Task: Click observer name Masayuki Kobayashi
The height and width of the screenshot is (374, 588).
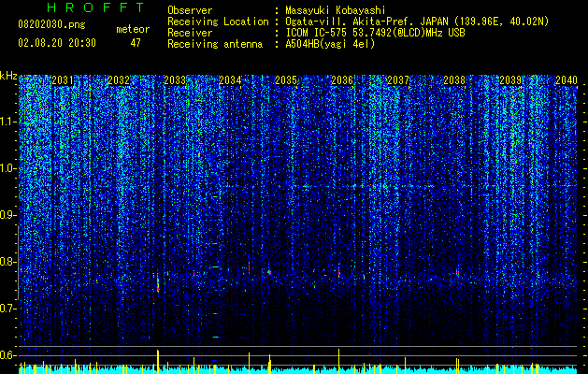Action: point(336,10)
